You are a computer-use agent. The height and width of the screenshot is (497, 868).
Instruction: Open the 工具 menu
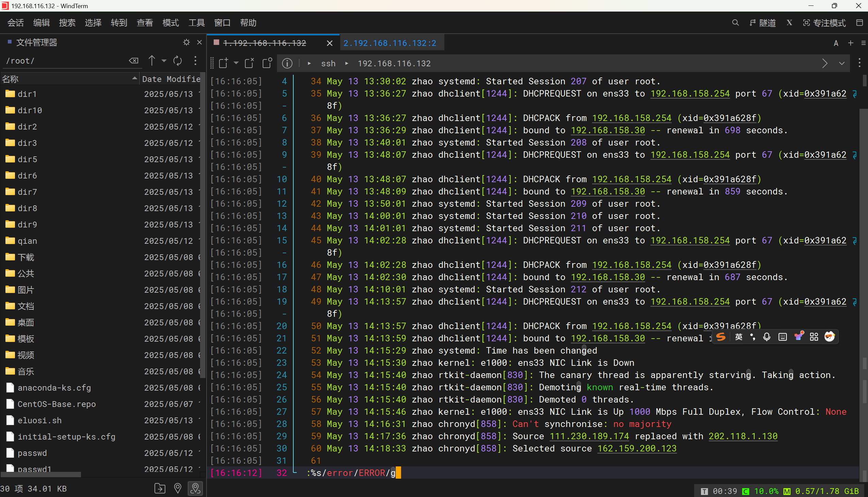click(196, 23)
